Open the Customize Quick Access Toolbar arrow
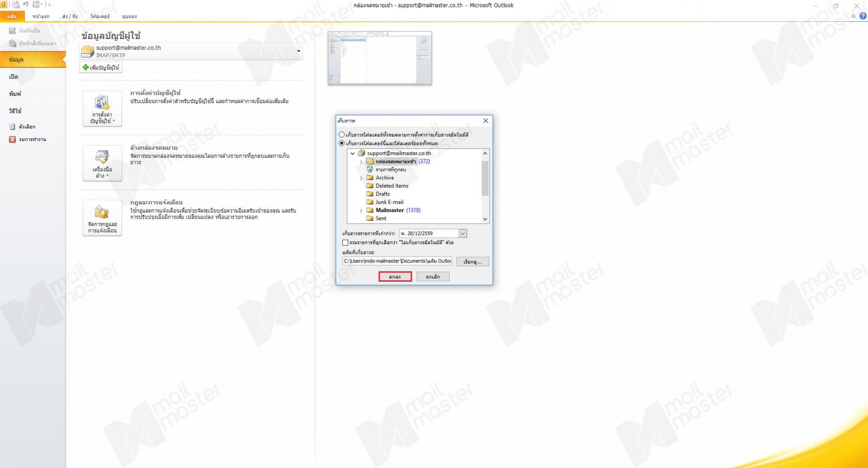This screenshot has height=468, width=868. pyautogui.click(x=49, y=5)
